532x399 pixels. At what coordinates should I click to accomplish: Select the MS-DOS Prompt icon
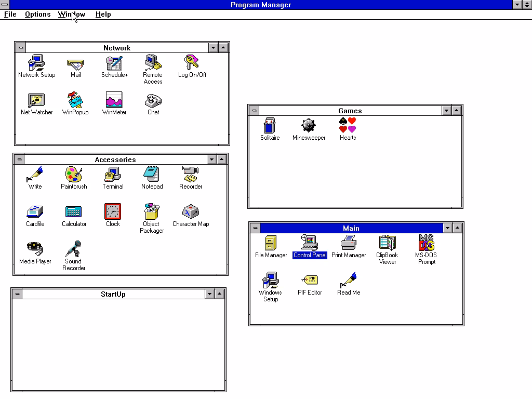pos(426,243)
